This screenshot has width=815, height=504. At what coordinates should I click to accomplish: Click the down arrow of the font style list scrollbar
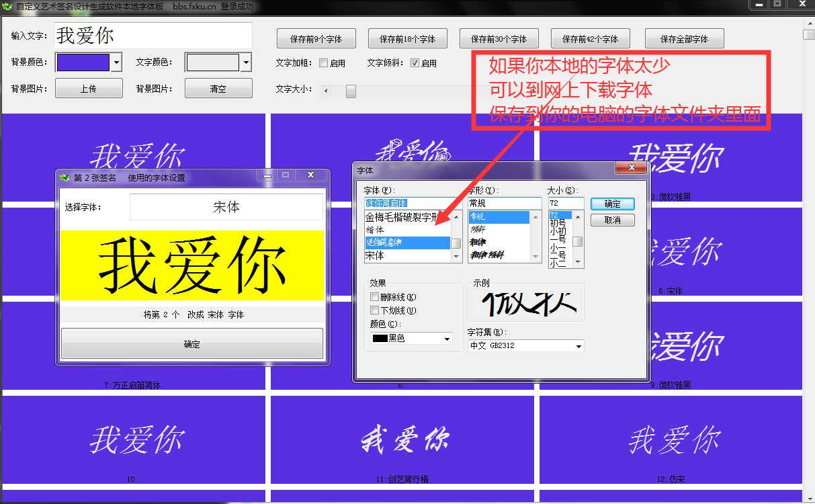535,256
